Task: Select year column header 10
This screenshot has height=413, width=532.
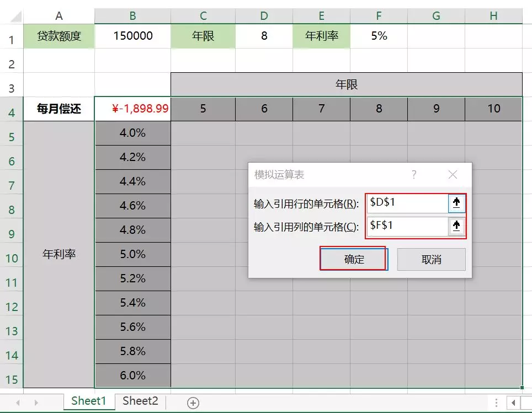Action: 494,109
